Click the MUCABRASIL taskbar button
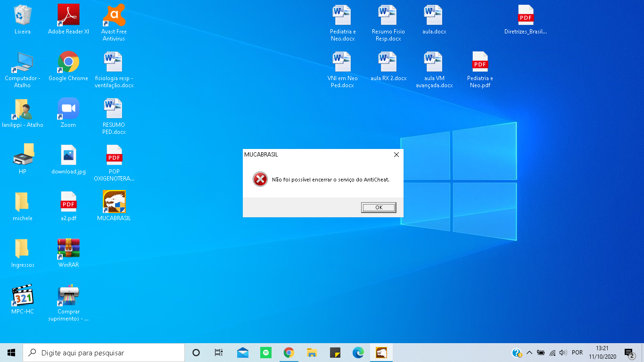 tap(381, 353)
